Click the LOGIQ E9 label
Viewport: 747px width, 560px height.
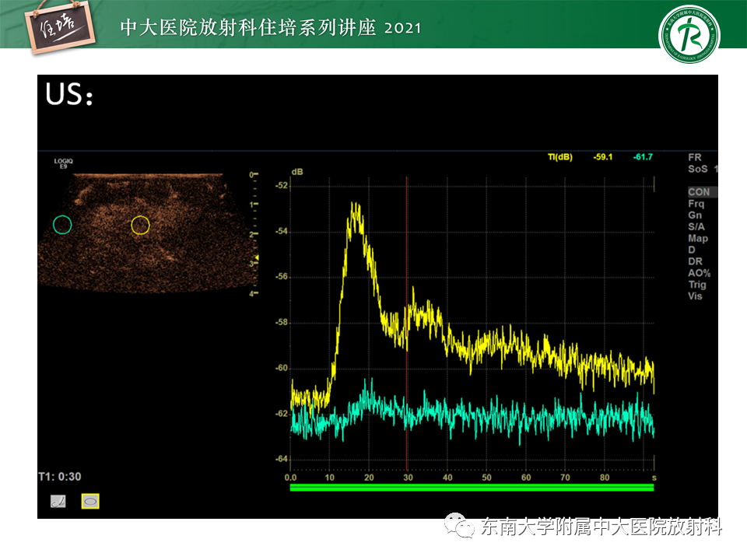[x=63, y=164]
